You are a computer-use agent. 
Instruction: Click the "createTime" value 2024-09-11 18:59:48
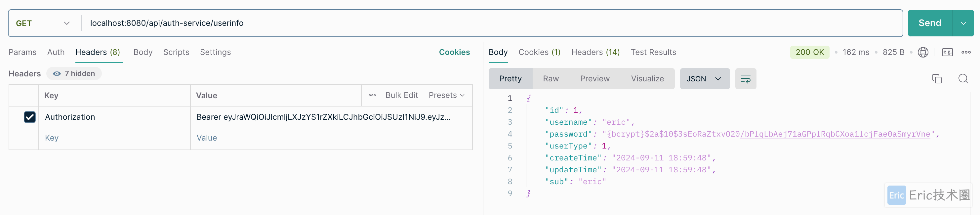click(661, 158)
